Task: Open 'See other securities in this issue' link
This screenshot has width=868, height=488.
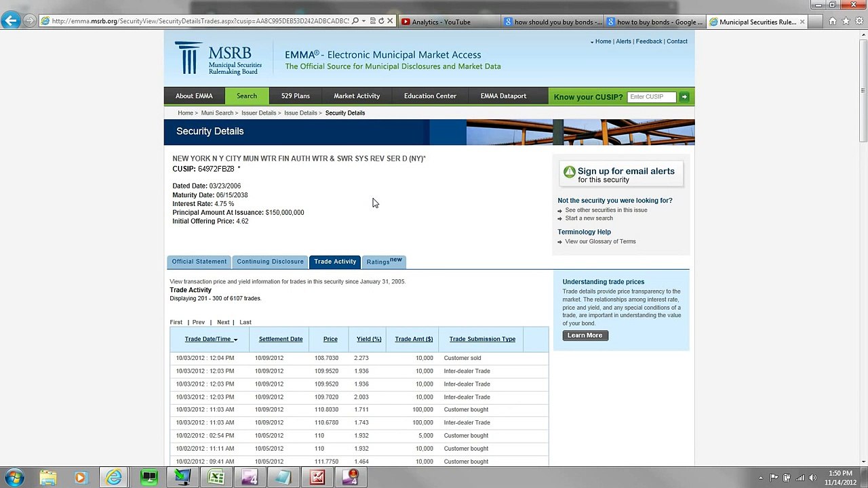Action: [x=606, y=210]
